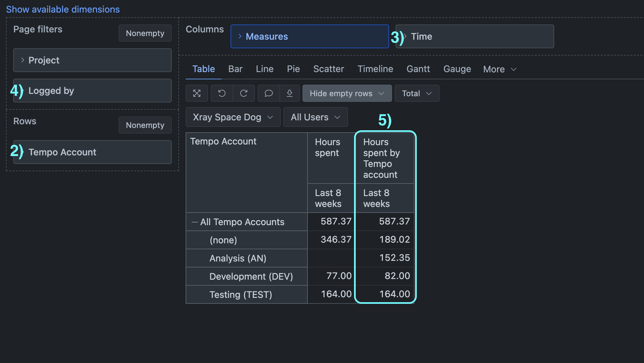The width and height of the screenshot is (644, 363).
Task: Open the More chart types menu
Action: click(x=499, y=69)
